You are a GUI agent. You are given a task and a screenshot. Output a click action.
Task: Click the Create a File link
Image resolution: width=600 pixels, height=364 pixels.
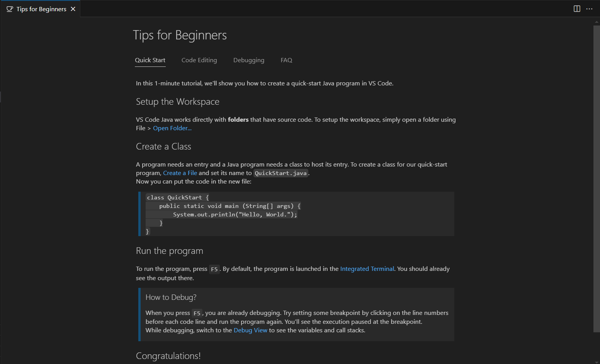(180, 173)
